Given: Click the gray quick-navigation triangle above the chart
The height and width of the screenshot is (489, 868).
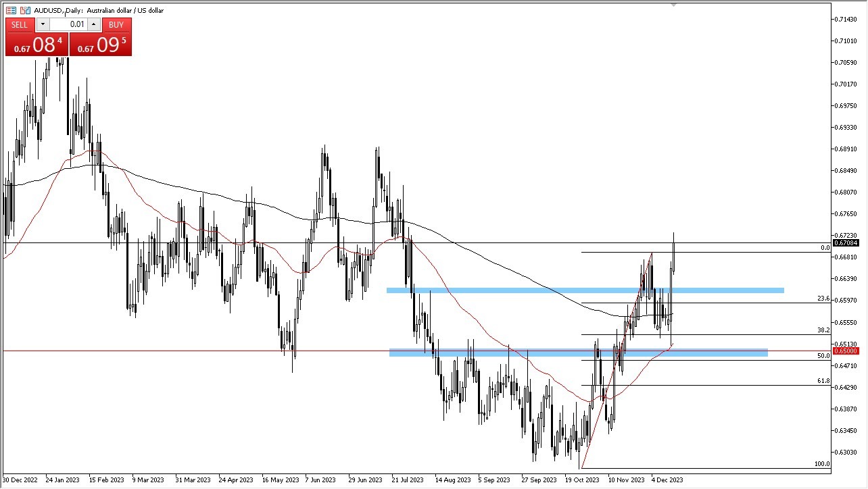Looking at the screenshot, I should pos(673,4).
